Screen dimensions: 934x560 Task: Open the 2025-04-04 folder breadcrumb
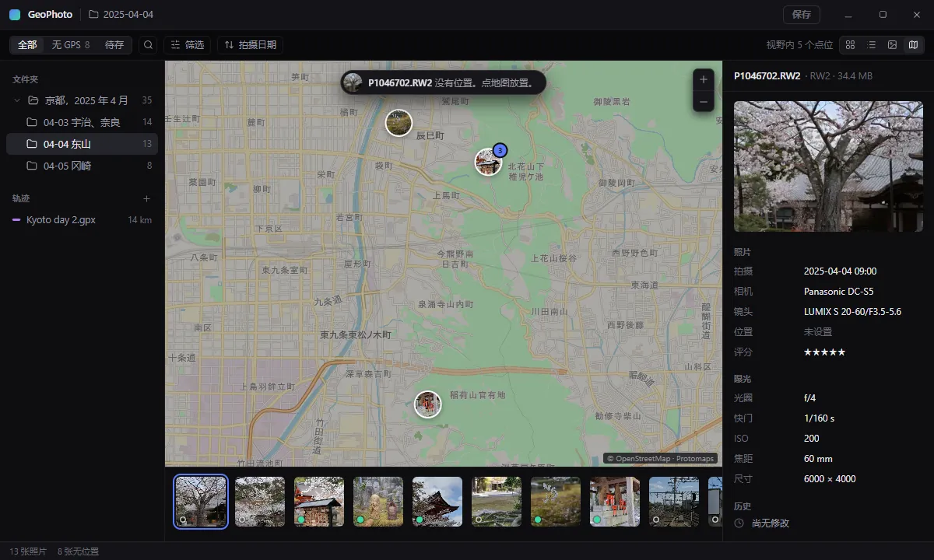(x=121, y=15)
